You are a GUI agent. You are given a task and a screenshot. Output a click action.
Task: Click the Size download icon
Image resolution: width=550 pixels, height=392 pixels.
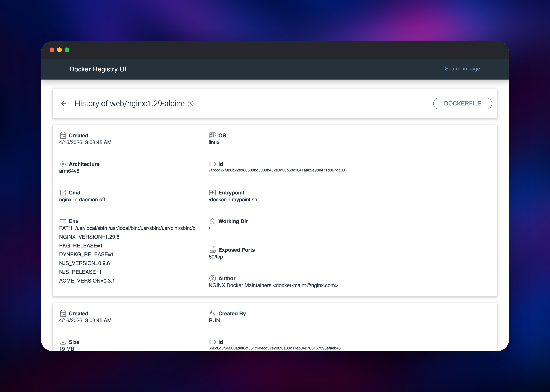pyautogui.click(x=63, y=342)
